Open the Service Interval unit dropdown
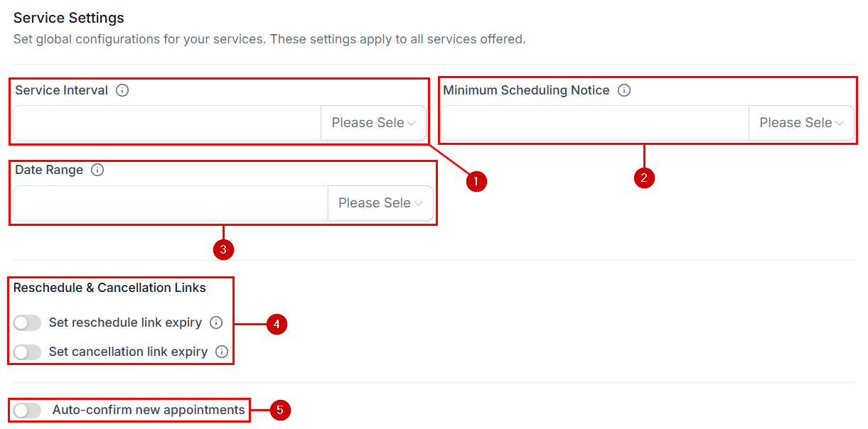This screenshot has width=868, height=429. pos(373,123)
